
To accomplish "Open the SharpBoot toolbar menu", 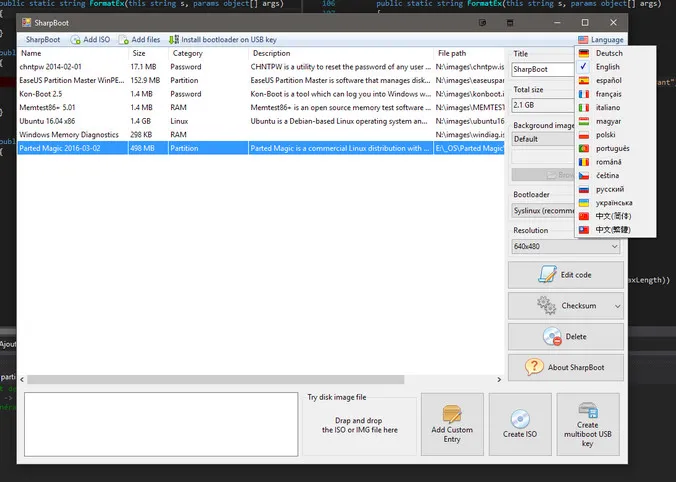I will [x=43, y=40].
